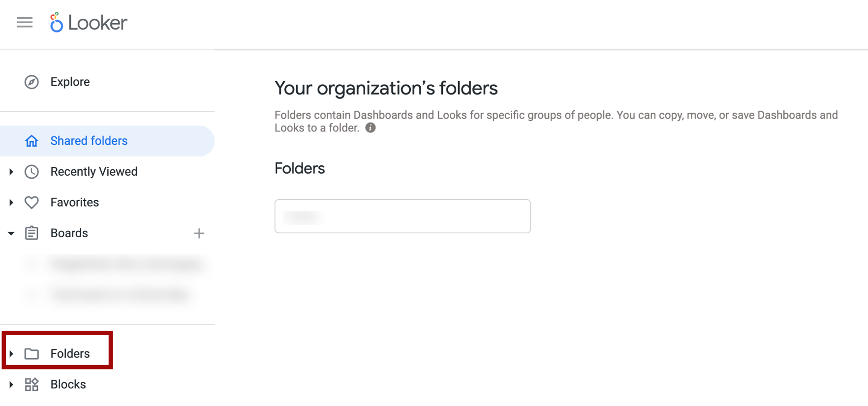Screen dimensions: 868x406
Task: Click the Favorites heart icon
Action: point(31,202)
